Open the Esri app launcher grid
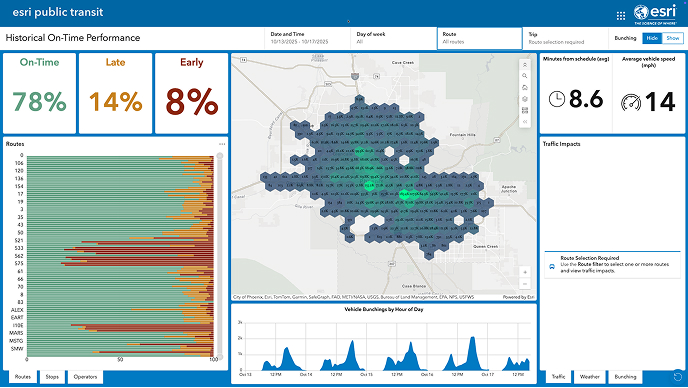The image size is (688, 388). click(620, 16)
